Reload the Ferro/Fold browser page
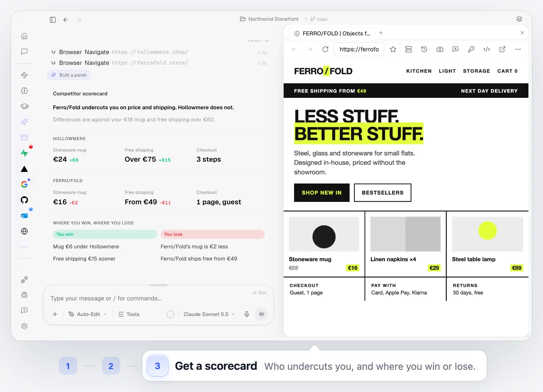The width and height of the screenshot is (543, 392). [x=325, y=49]
